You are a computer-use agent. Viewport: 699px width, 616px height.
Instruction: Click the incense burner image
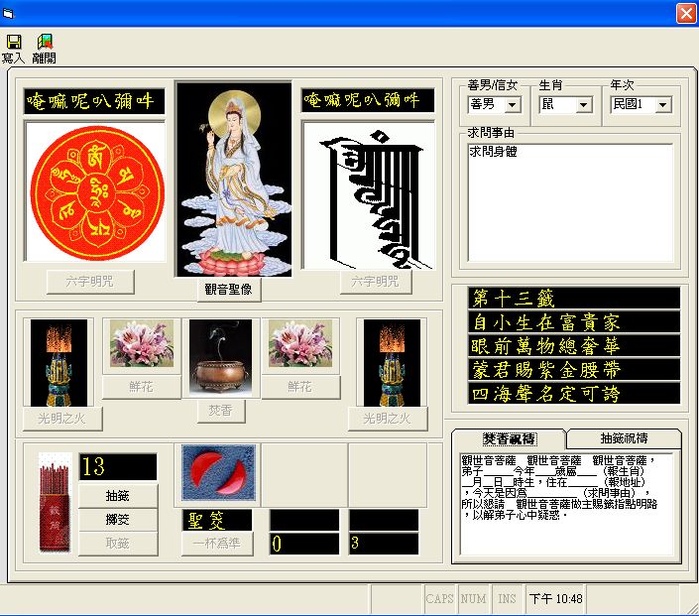click(x=220, y=357)
